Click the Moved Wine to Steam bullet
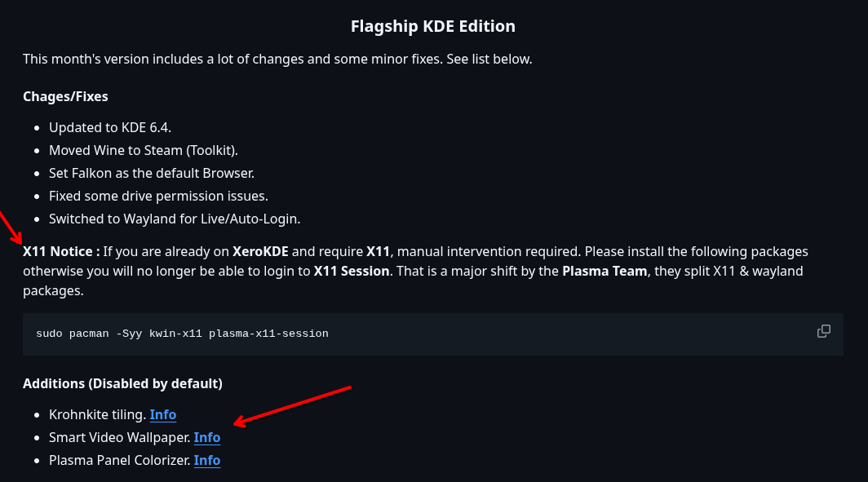Screen dimensions: 868x482 click(144, 150)
